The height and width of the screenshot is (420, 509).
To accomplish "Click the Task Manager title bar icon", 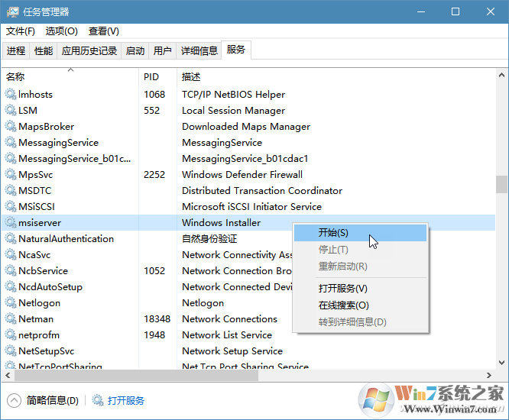I will tap(12, 11).
